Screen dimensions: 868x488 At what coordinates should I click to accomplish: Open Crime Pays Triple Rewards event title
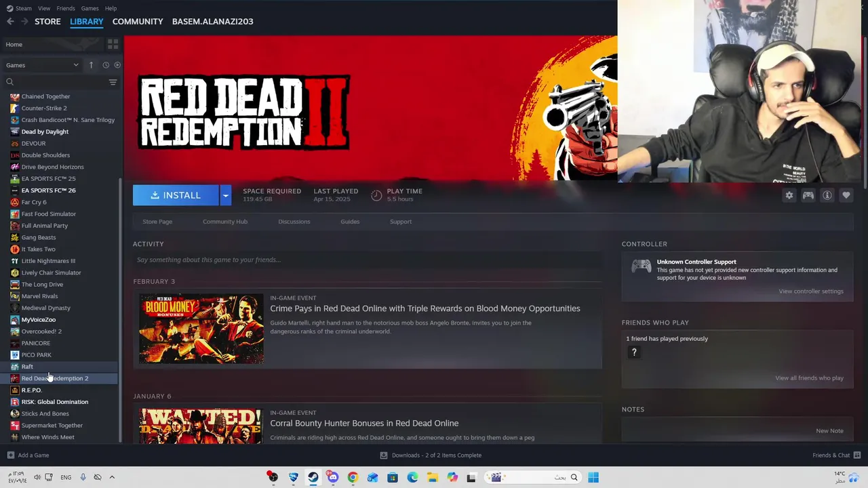[425, 308]
